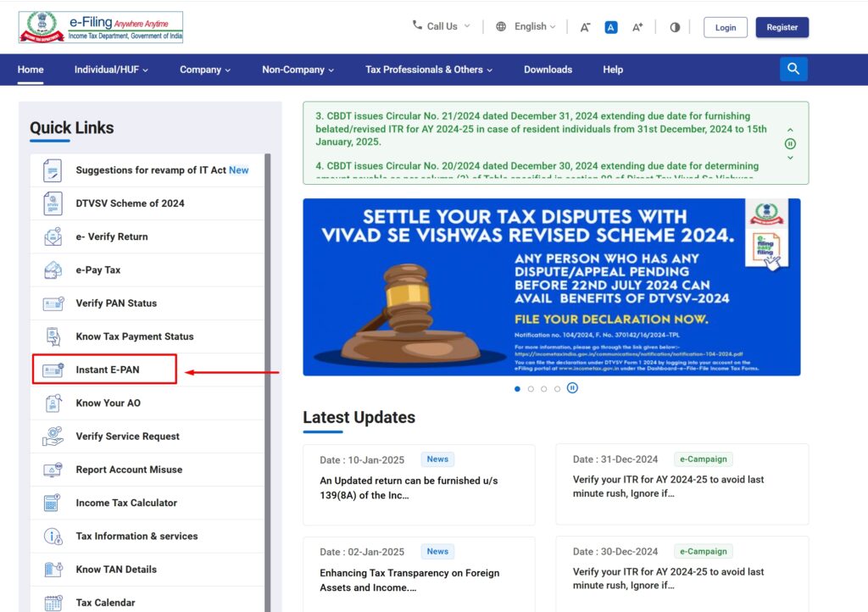Increase font size with A+ control
Viewport: 868px width, 612px height.
pos(637,26)
